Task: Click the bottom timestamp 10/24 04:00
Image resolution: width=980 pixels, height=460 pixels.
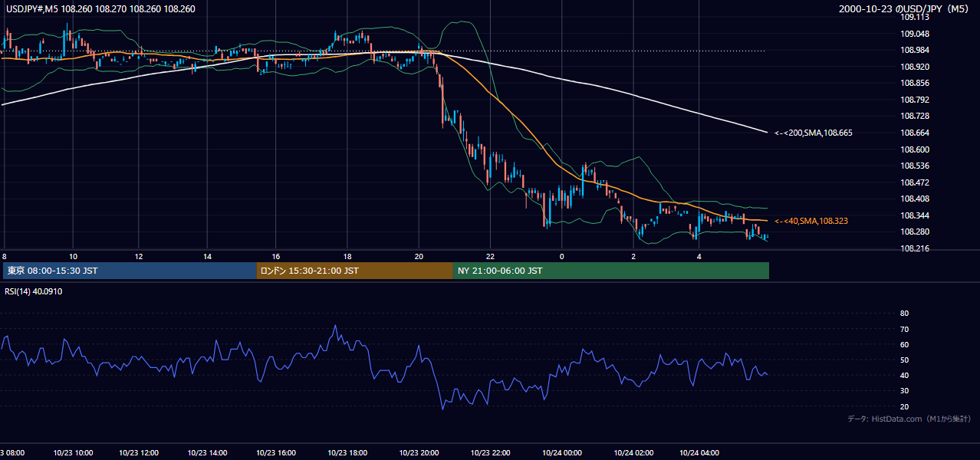Action: pyautogui.click(x=699, y=453)
